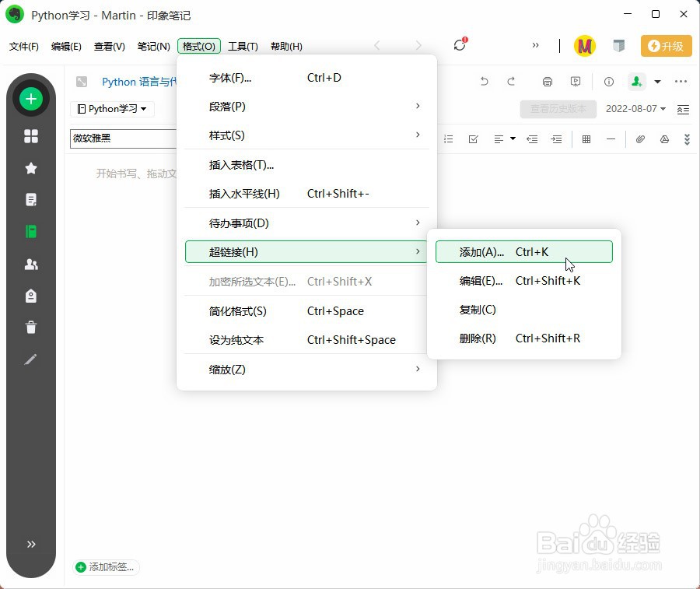The height and width of the screenshot is (589, 700).
Task: Open share options dropdown arrow
Action: 657,82
